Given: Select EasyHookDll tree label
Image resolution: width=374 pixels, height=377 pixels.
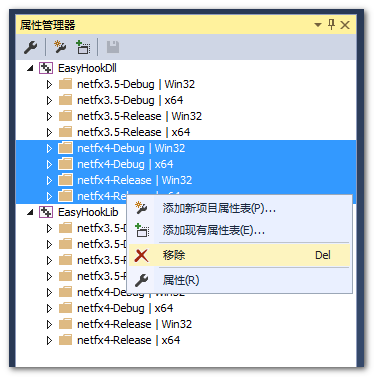Looking at the screenshot, I should [87, 68].
